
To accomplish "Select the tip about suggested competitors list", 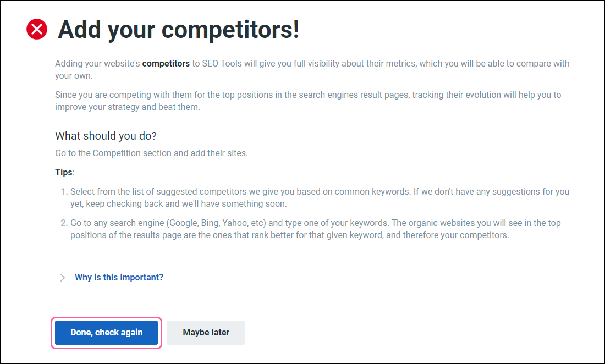I will pos(320,197).
